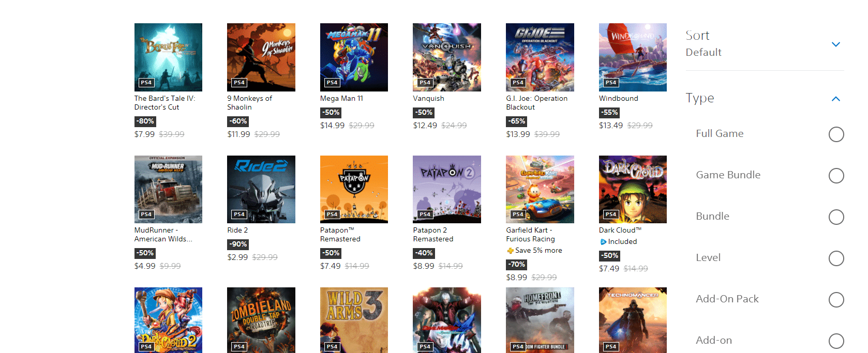
Task: Open the Patapon Remastered cover image
Action: [354, 189]
